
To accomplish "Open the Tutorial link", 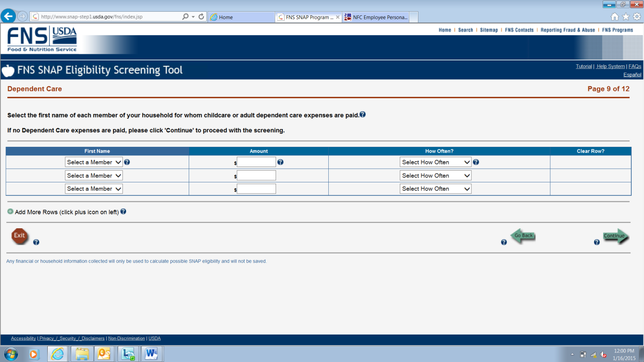I will (x=584, y=67).
